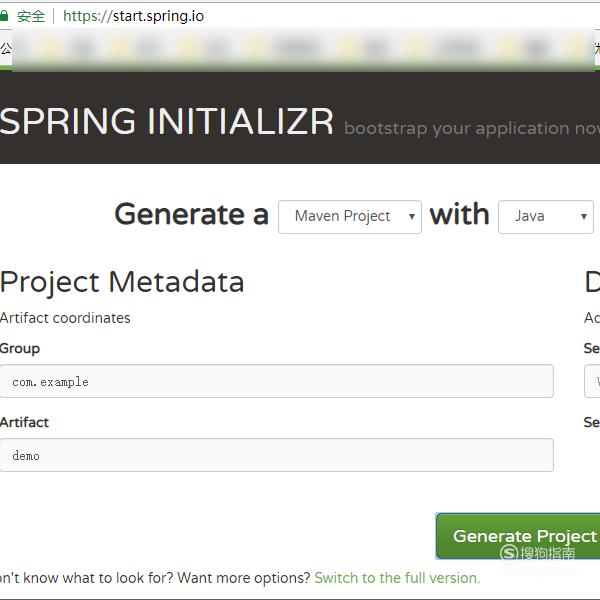Click the 'Generate a' heading text
The height and width of the screenshot is (600, 600).
tap(191, 214)
